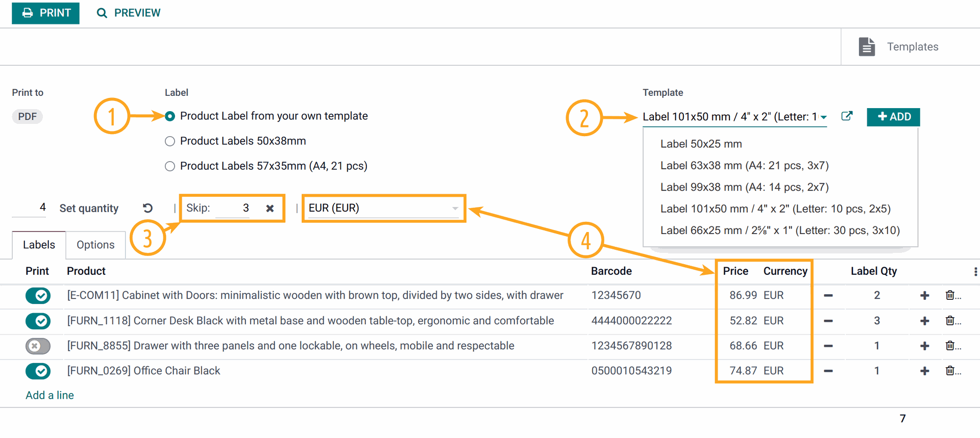Clear the Skip value with the X icon
This screenshot has width=980, height=438.
[270, 208]
